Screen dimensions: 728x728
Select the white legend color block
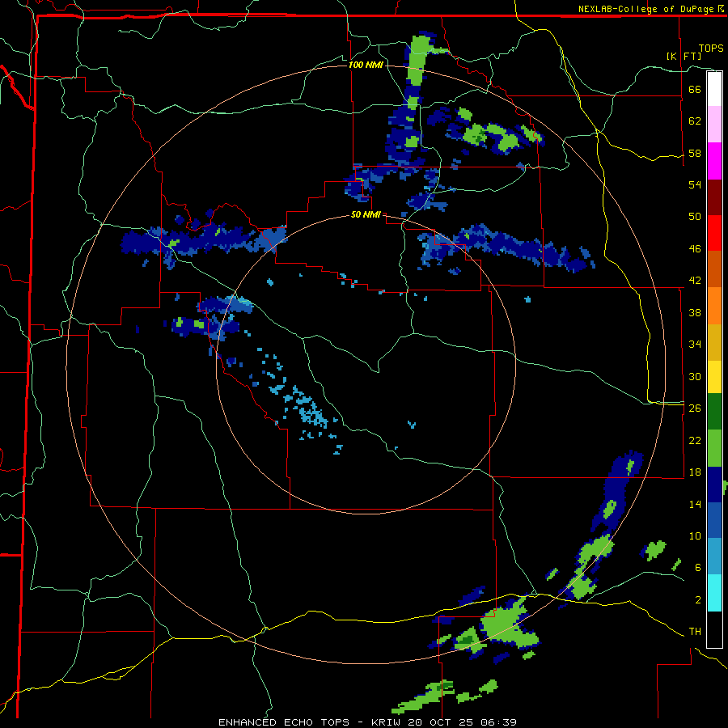point(714,89)
